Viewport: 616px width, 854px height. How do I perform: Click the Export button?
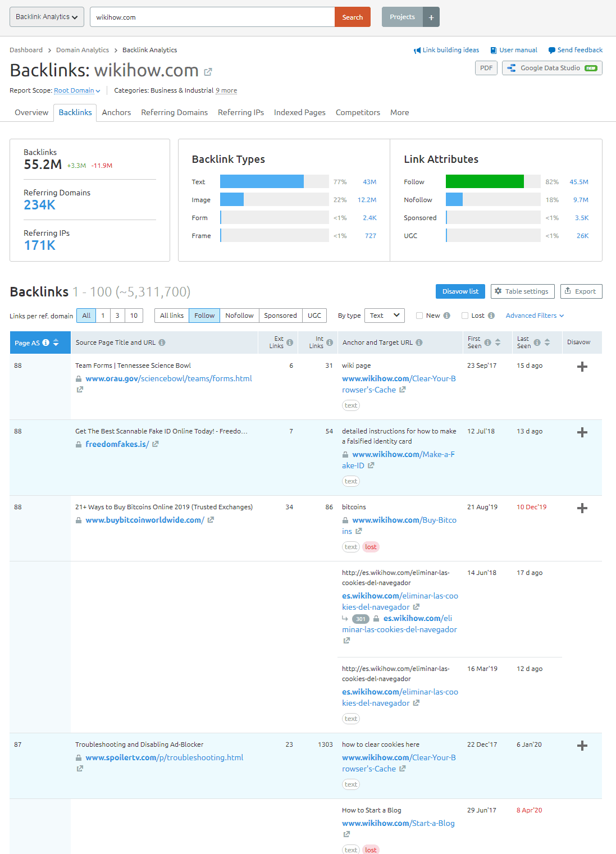pyautogui.click(x=581, y=291)
